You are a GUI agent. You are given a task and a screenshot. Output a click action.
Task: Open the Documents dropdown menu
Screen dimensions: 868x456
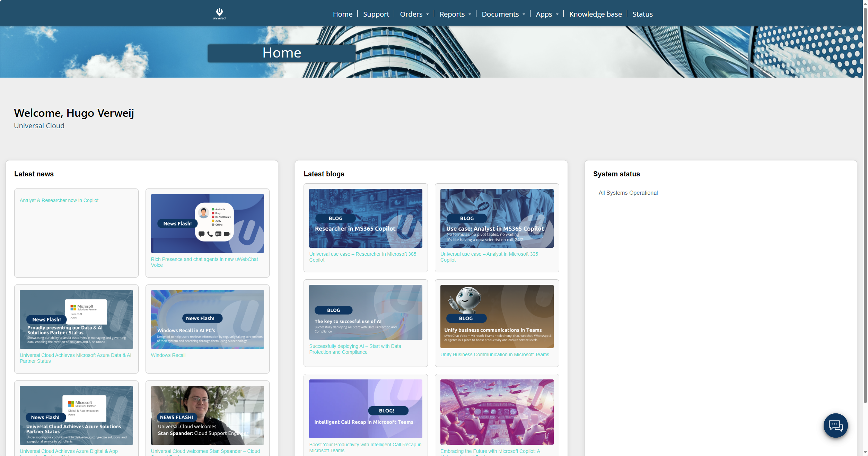pos(503,14)
